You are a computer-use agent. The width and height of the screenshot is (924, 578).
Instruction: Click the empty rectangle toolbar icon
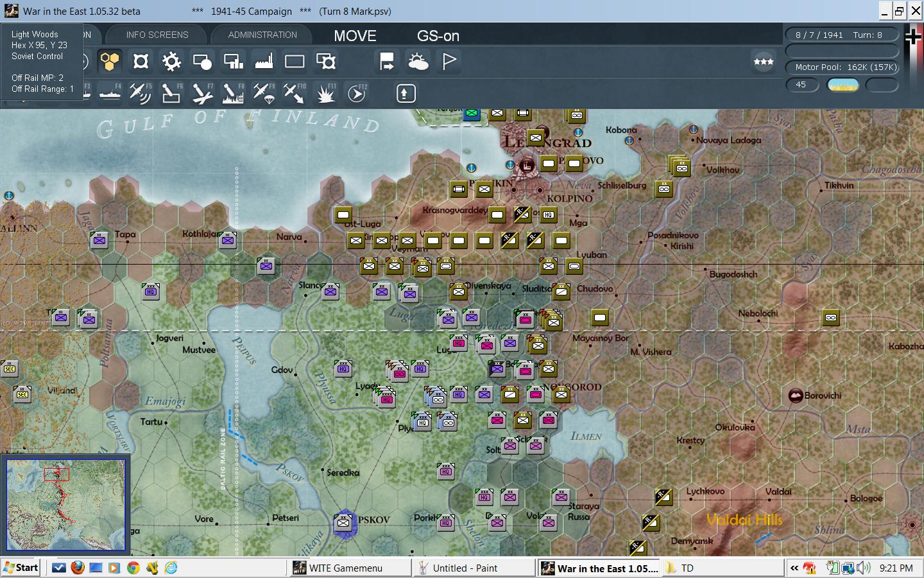(x=295, y=61)
